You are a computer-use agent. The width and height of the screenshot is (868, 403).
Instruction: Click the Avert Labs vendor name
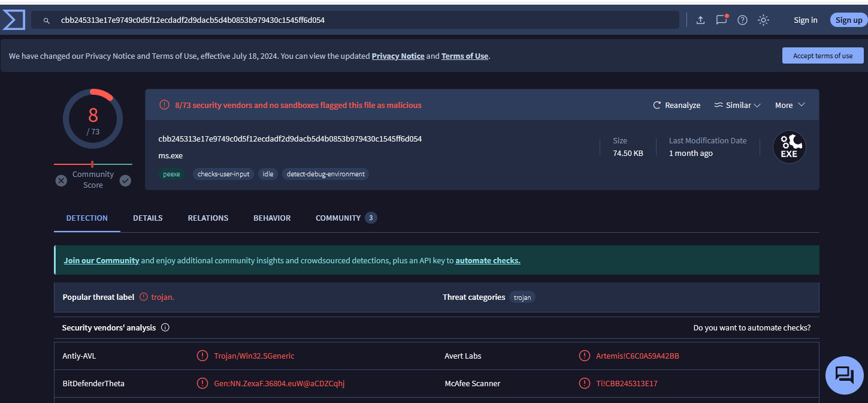(463, 356)
